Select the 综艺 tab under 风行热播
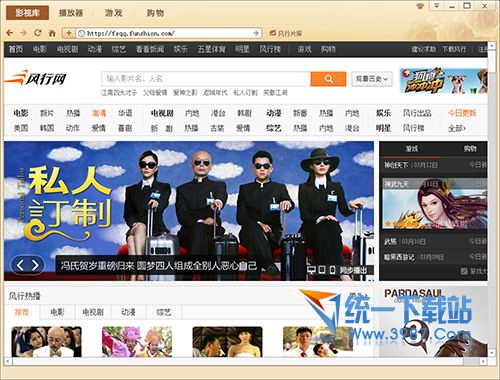 (x=163, y=312)
